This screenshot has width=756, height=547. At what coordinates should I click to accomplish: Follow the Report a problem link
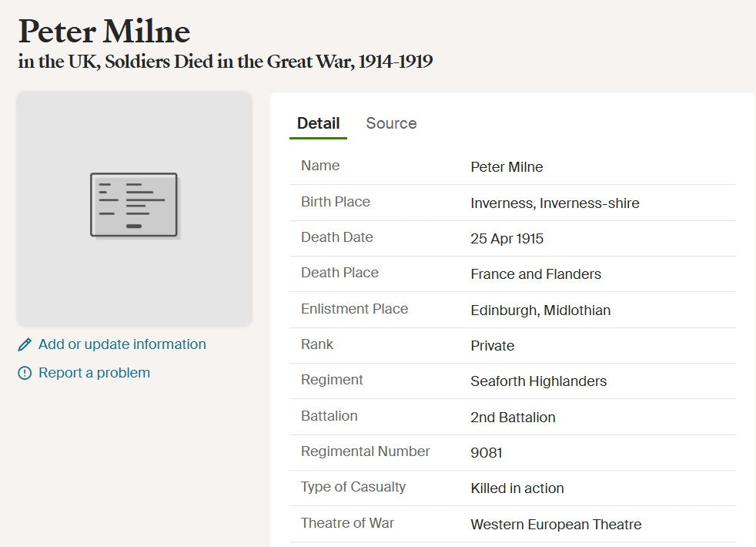(94, 373)
